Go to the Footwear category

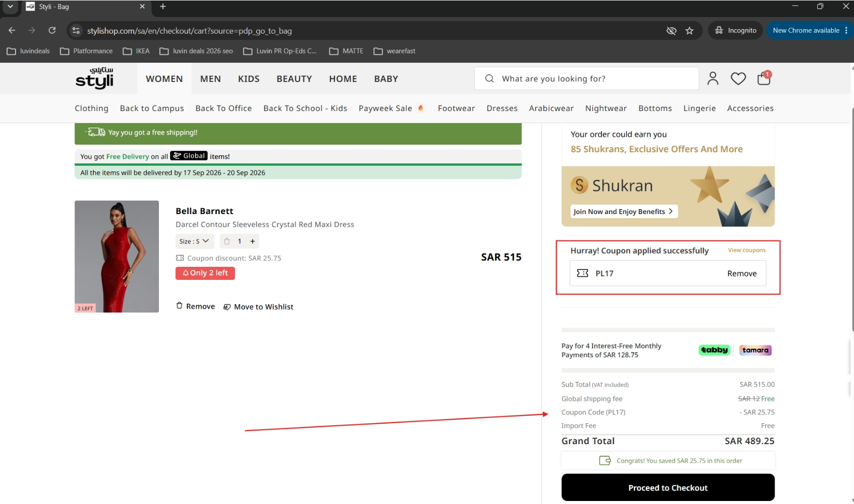coord(456,109)
